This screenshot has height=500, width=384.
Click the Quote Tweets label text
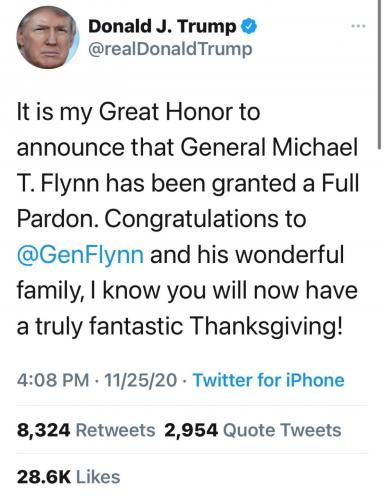click(x=282, y=430)
